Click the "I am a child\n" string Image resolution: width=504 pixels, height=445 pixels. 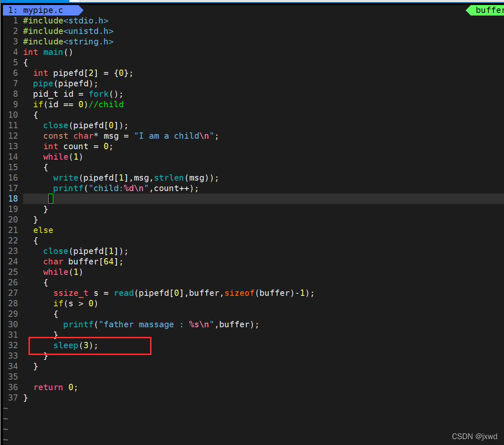174,136
